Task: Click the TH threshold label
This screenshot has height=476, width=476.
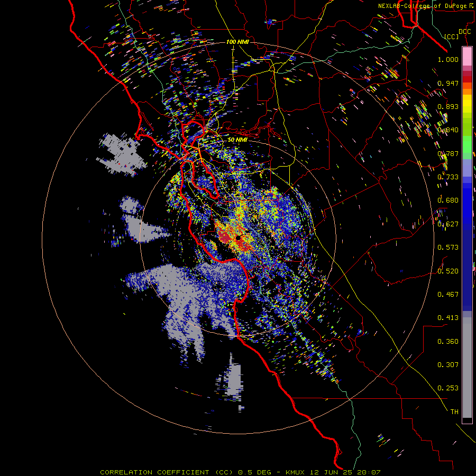Action: click(454, 411)
